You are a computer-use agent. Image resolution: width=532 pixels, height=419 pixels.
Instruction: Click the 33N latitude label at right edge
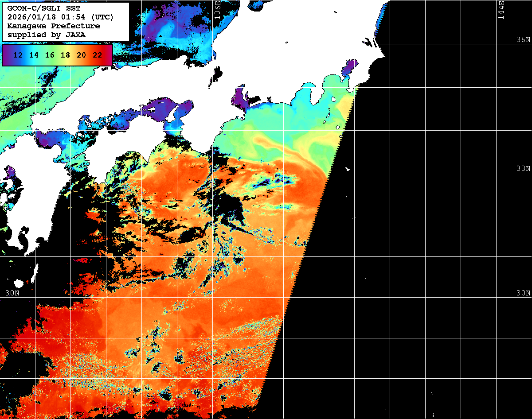click(x=523, y=169)
